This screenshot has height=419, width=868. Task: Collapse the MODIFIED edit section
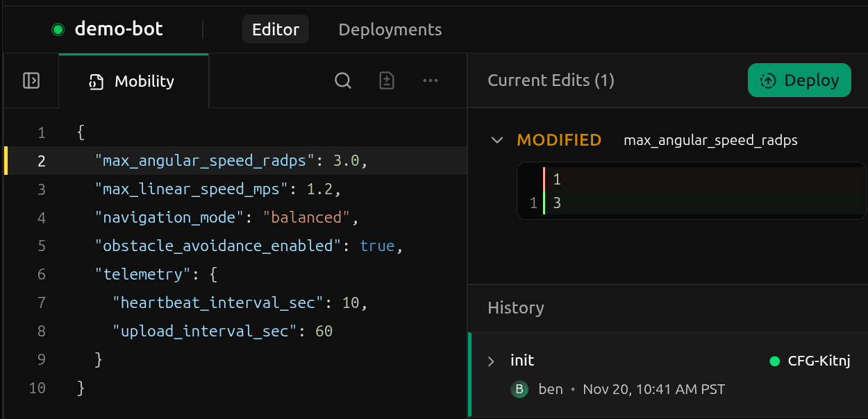(x=496, y=140)
